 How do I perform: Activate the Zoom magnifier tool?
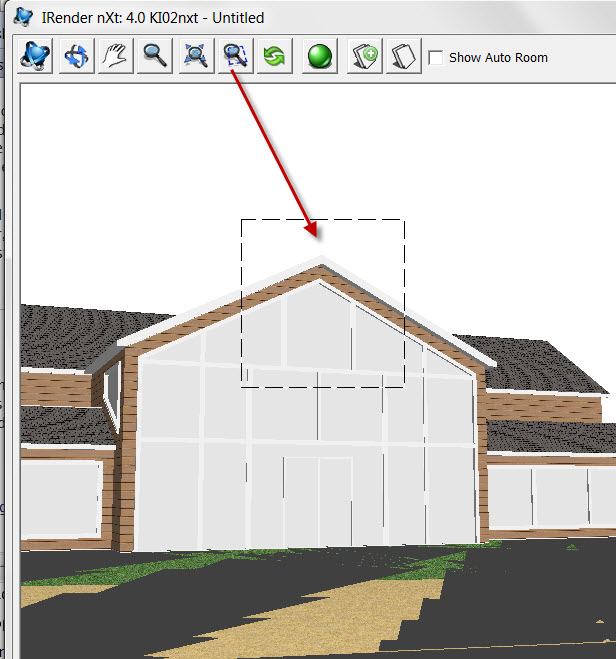(x=154, y=55)
